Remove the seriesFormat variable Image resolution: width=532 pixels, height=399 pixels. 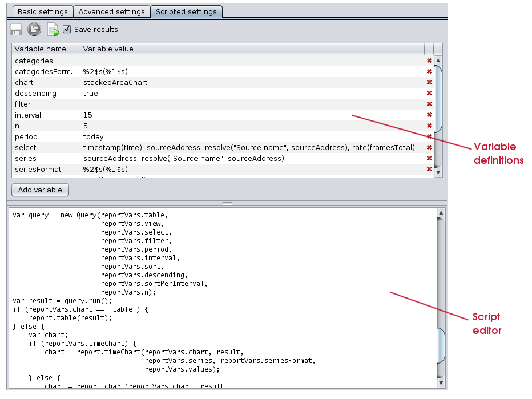click(429, 169)
